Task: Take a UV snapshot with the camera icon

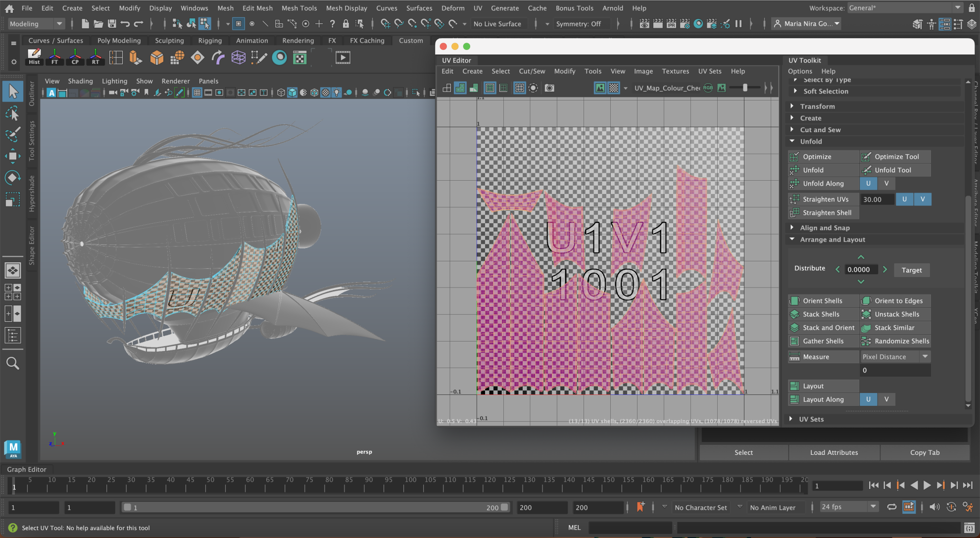Action: [549, 88]
